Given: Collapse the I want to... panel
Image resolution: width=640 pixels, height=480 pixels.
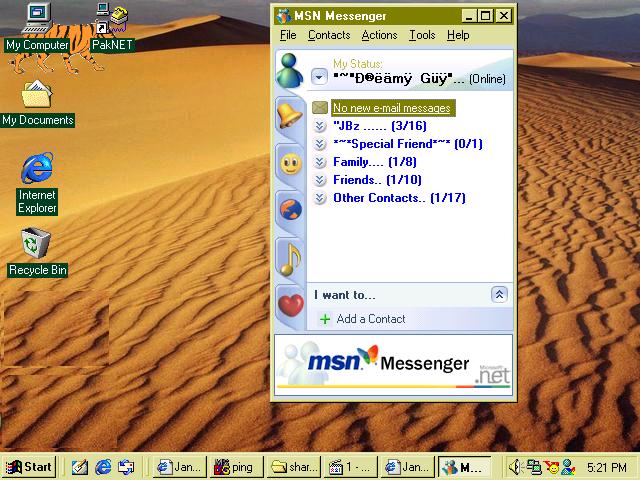Looking at the screenshot, I should click(x=499, y=294).
